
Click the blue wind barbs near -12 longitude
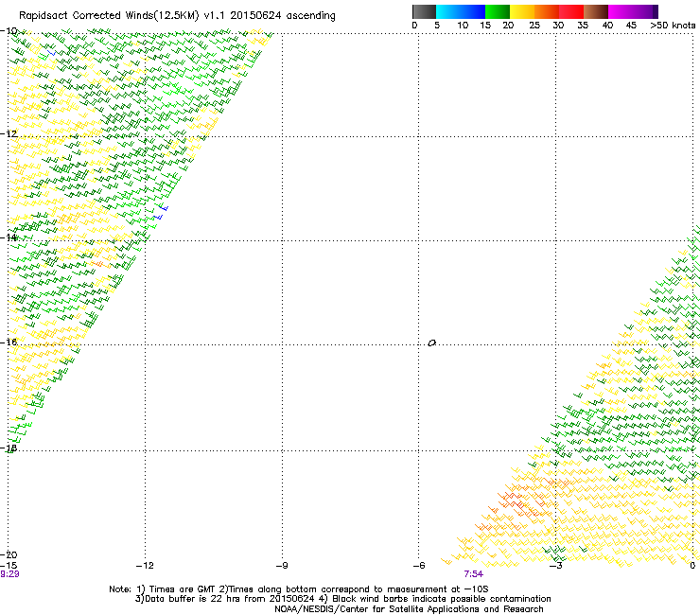161,213
